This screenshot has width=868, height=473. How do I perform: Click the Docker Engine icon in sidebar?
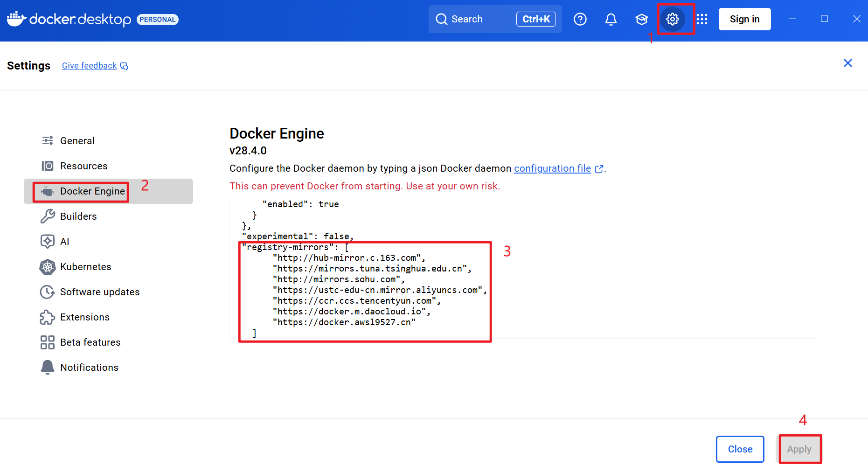pyautogui.click(x=47, y=191)
